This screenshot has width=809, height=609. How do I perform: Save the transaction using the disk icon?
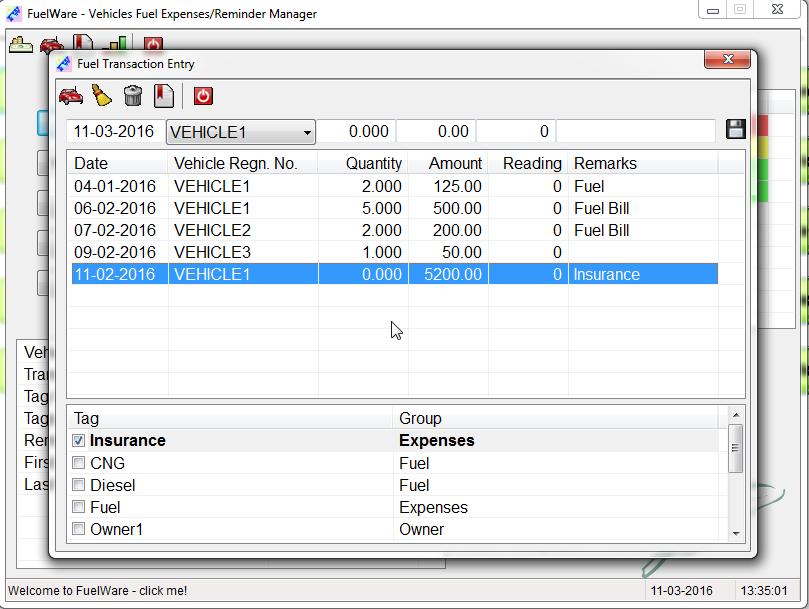coord(735,129)
